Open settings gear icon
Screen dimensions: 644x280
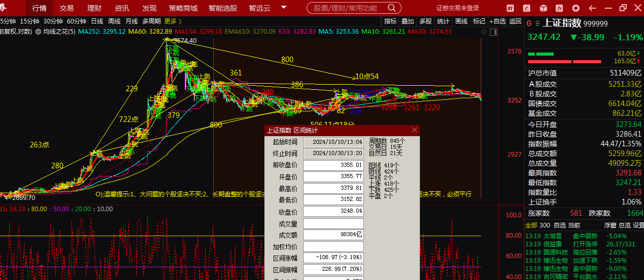tap(576, 8)
